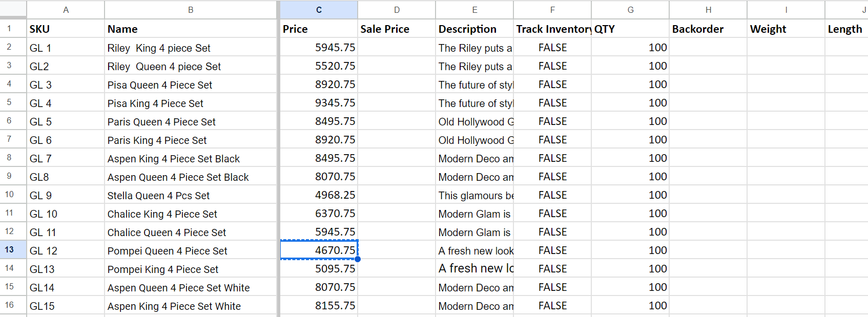868x317 pixels.
Task: Select the 'Track Inventory' header cell
Action: coord(552,29)
